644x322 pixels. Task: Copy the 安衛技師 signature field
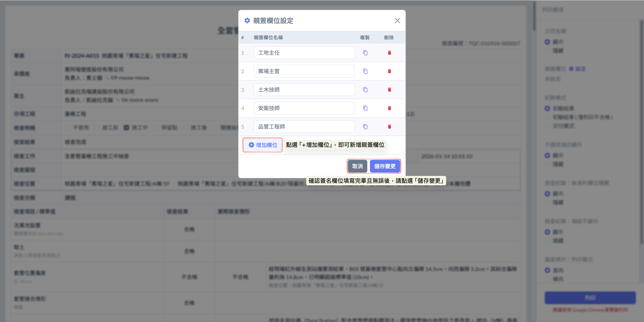click(x=365, y=108)
